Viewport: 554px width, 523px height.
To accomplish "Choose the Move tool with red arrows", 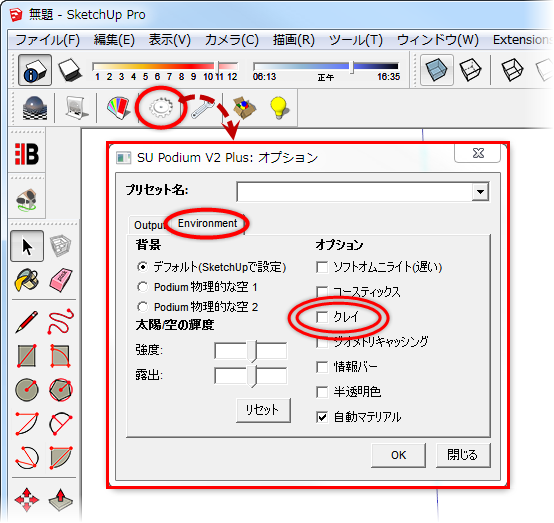I will 27,500.
